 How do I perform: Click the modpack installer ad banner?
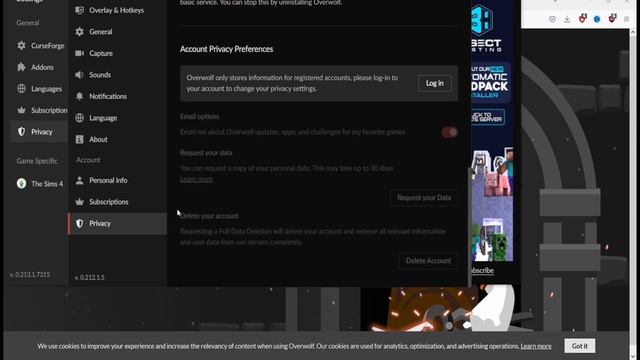click(490, 82)
